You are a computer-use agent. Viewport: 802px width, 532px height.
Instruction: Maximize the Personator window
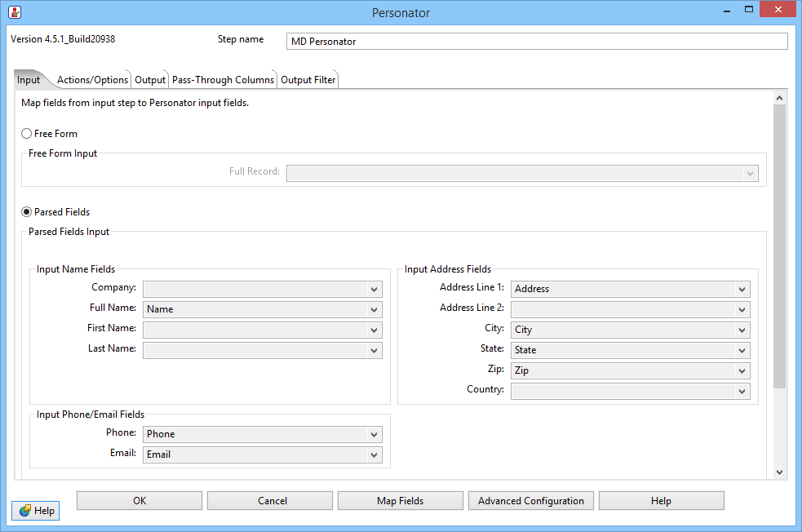(x=747, y=10)
